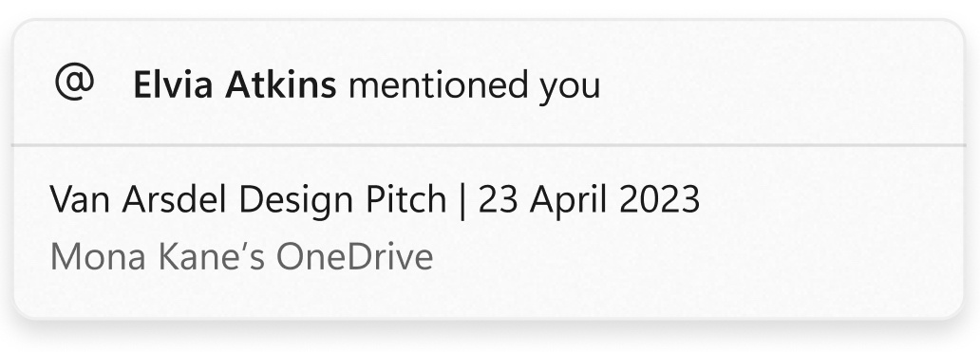This screenshot has height=352, width=980.
Task: Click the date 23 April 2023
Action: (589, 199)
